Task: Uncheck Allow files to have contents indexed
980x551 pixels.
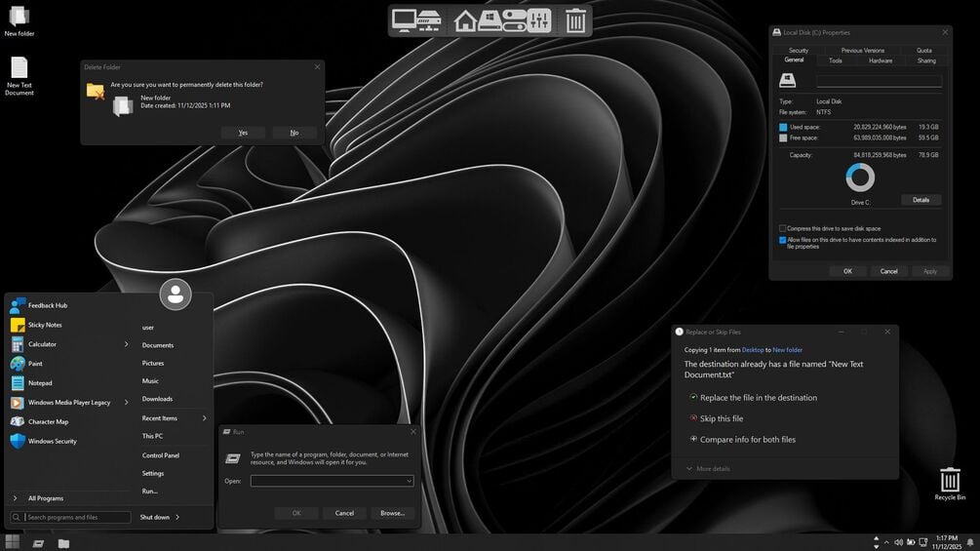Action: [x=782, y=240]
